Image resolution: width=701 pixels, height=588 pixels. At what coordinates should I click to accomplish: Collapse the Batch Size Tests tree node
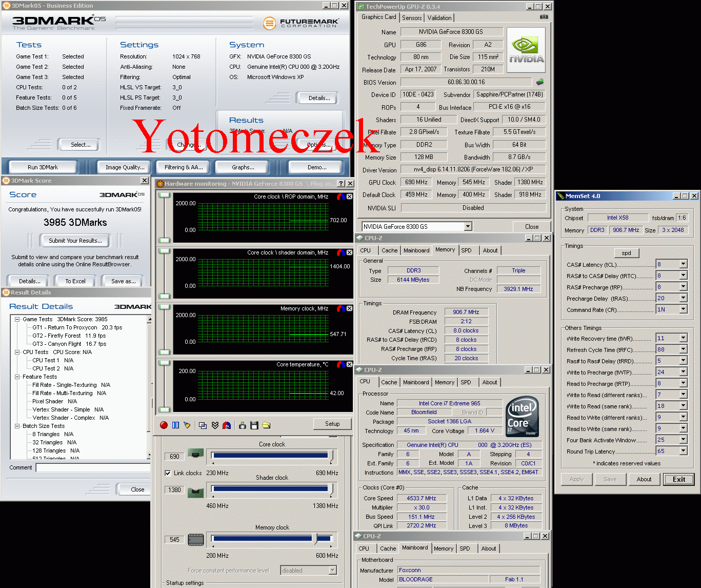click(x=17, y=426)
